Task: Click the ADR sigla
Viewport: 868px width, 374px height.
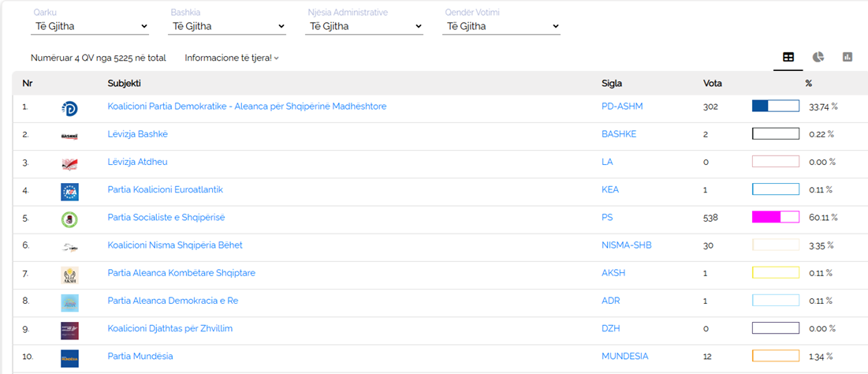Action: click(610, 301)
